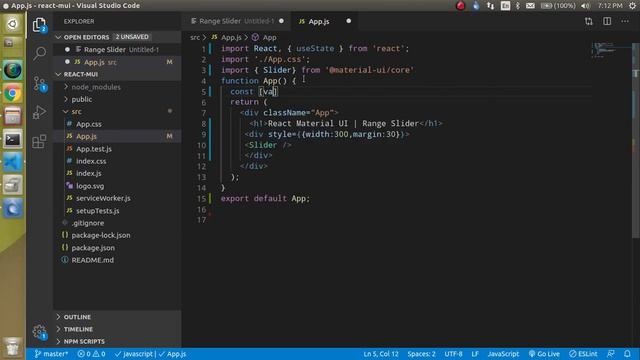640x360 pixels.
Task: Open the Trash icon in dock
Action: pyautogui.click(x=13, y=347)
